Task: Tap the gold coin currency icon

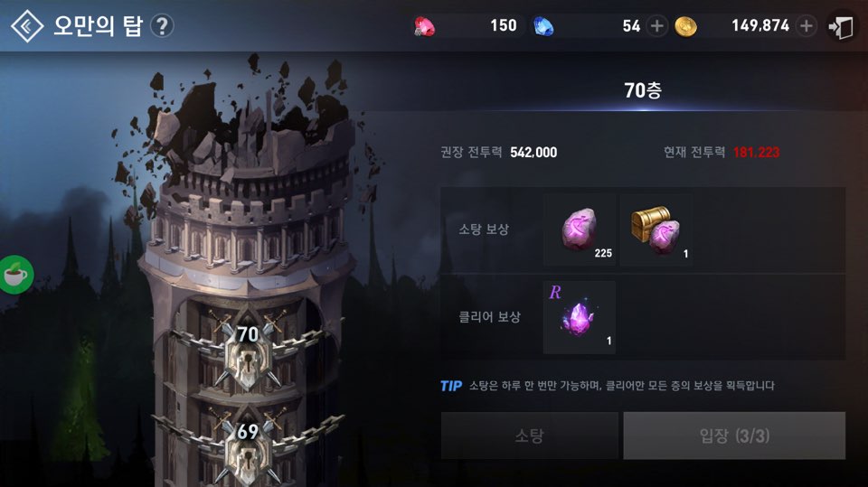Action: tap(685, 26)
